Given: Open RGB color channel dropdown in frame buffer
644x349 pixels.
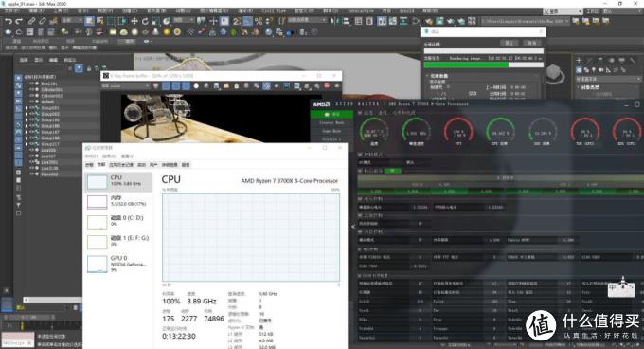Looking at the screenshot, I should pos(125,86).
